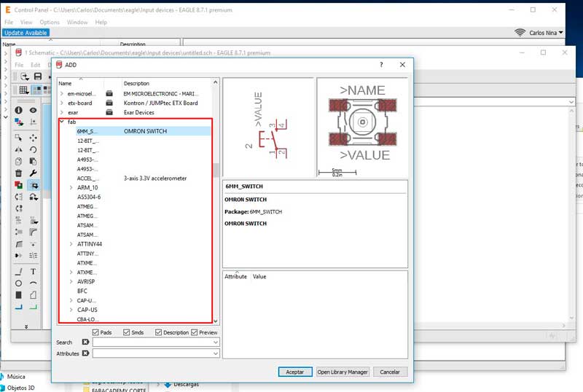
Task: Click the Open Library Manager button
Action: click(343, 372)
